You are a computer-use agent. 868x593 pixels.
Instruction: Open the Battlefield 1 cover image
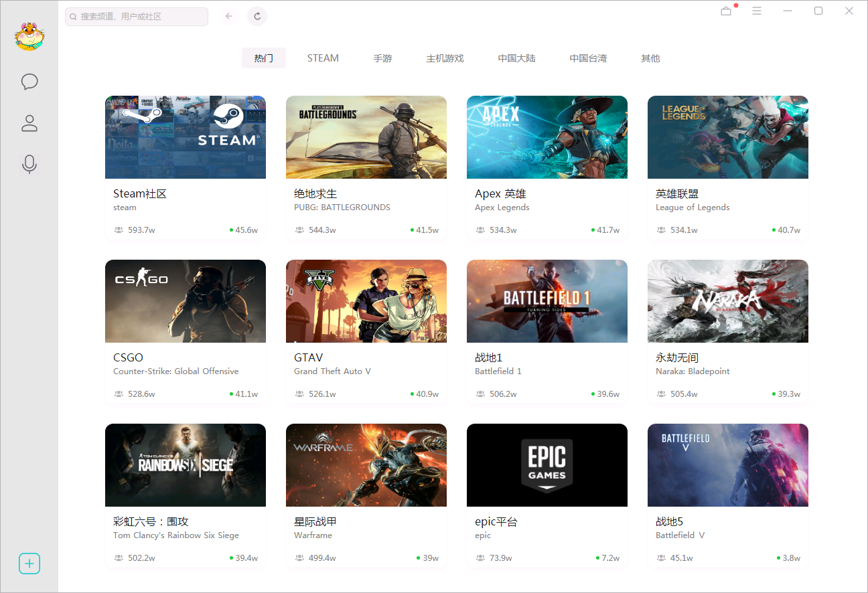pos(547,301)
